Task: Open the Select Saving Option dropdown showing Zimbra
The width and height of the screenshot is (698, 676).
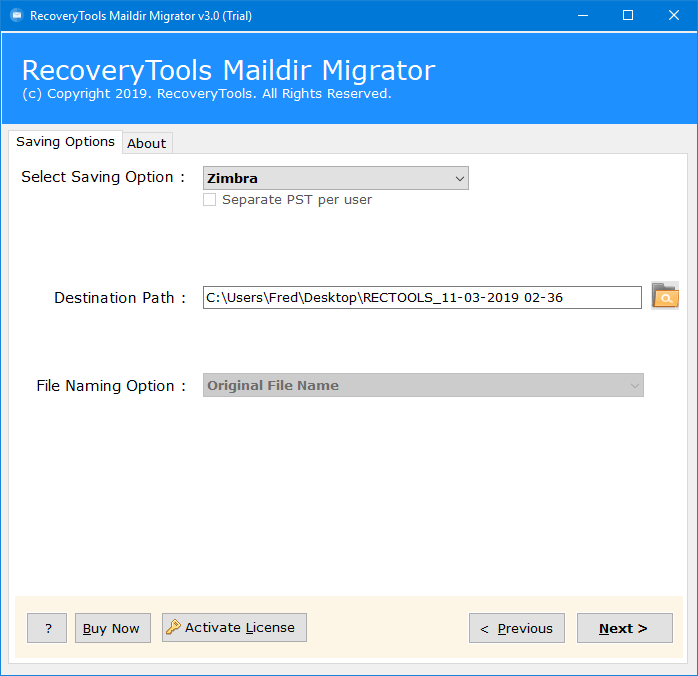Action: point(336,178)
